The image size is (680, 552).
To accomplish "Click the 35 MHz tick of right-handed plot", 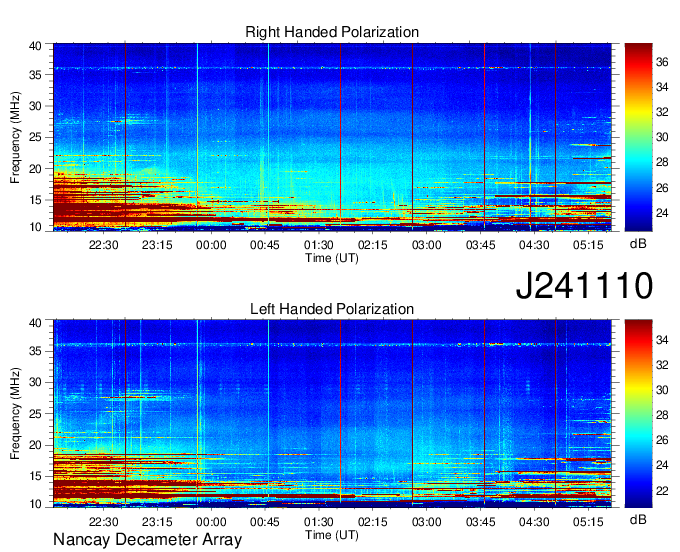I will (x=35, y=75).
